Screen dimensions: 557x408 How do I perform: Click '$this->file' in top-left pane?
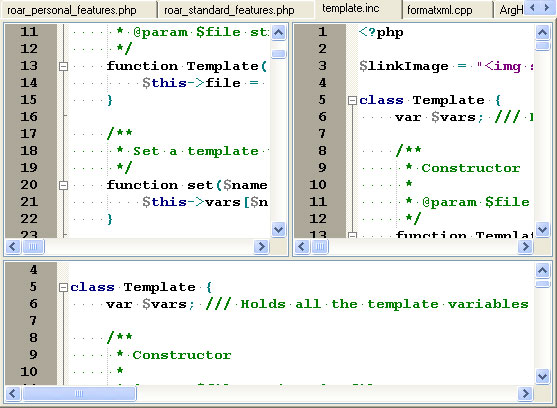click(191, 83)
